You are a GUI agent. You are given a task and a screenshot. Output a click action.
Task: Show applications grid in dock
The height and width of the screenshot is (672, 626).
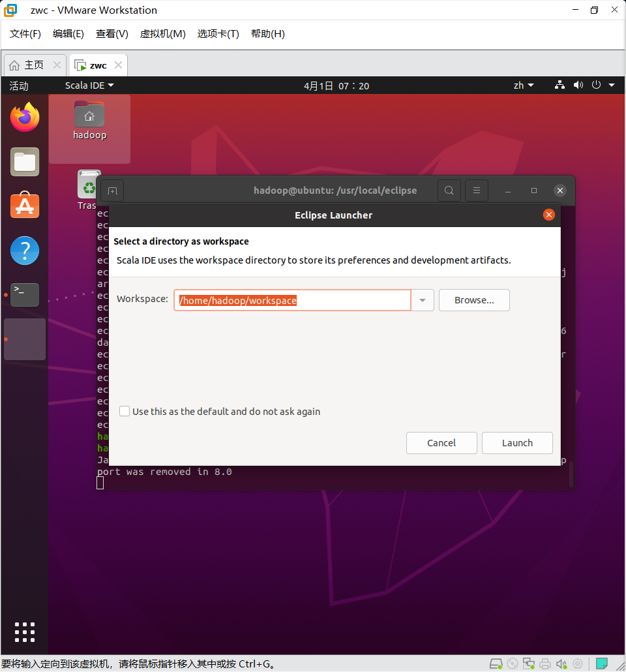25,632
